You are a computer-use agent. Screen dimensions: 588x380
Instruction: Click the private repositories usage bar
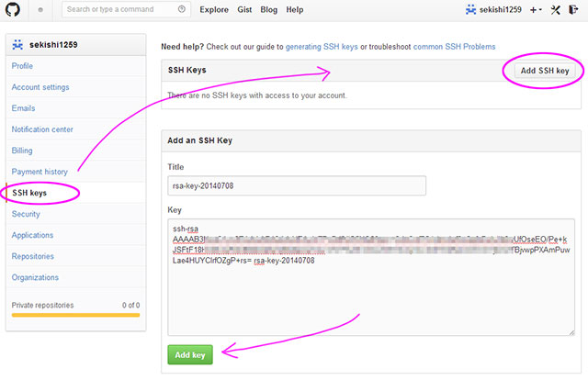coord(75,315)
